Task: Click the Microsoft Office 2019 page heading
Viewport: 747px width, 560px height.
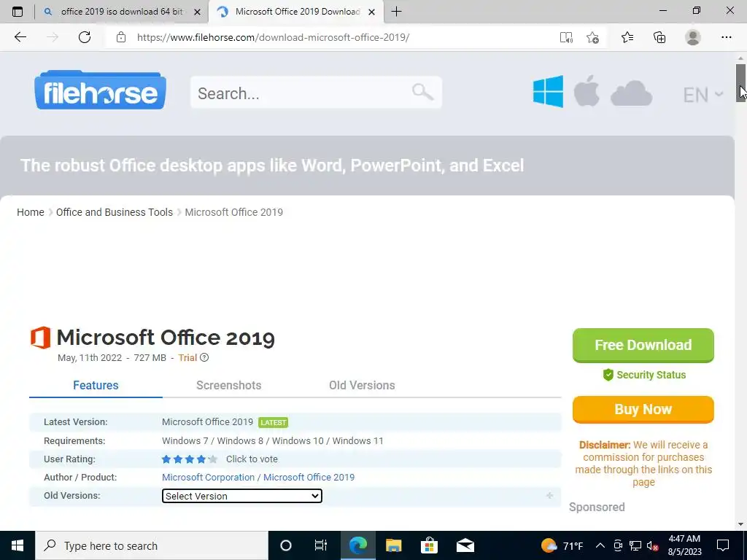Action: click(166, 338)
